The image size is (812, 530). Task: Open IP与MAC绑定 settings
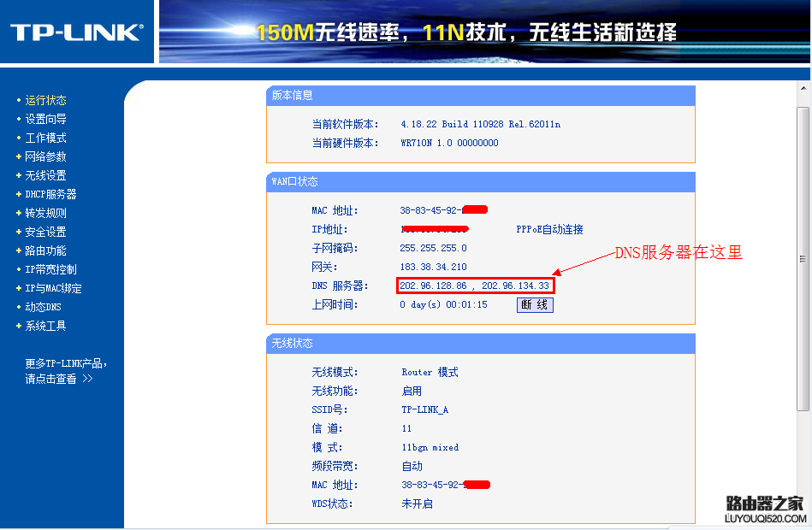coord(53,287)
